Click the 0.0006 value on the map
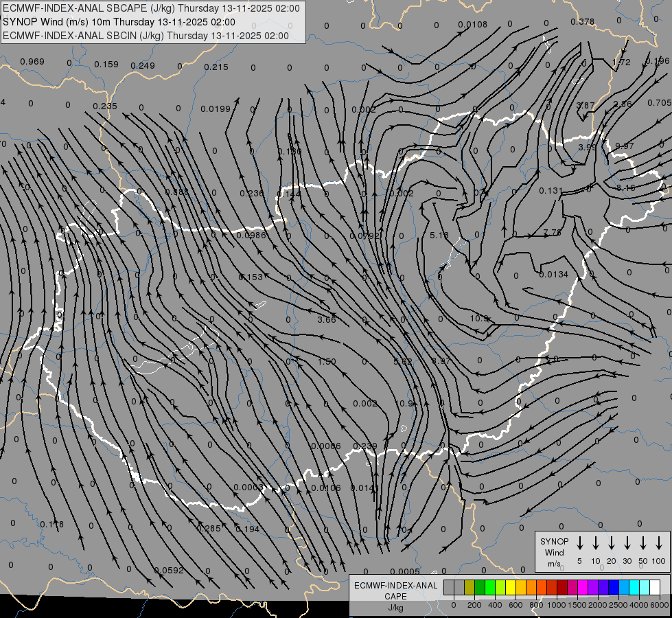The image size is (672, 618). click(x=326, y=446)
